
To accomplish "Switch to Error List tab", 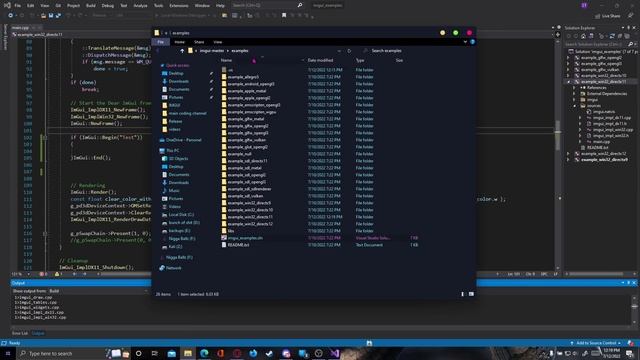I will click(20, 333).
